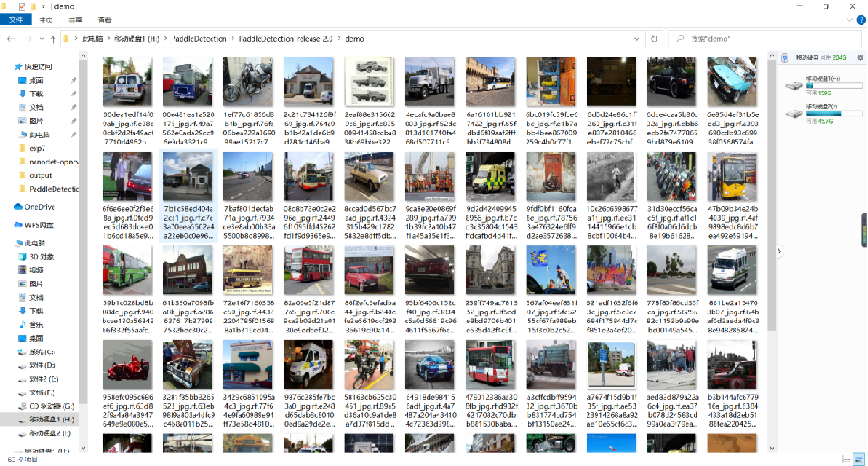Click PaddleDetection in the breadcrumb path
868x466 pixels.
(199, 39)
